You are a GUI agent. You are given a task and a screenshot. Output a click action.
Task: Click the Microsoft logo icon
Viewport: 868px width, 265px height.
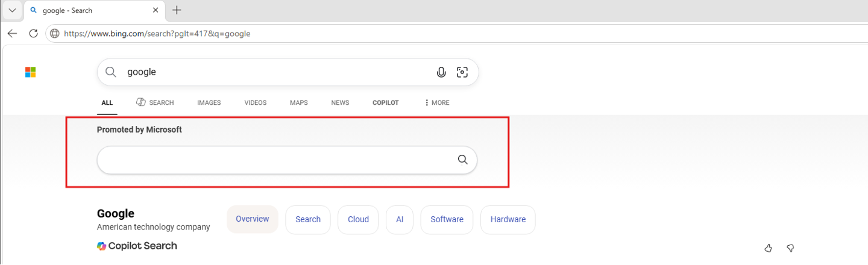30,72
